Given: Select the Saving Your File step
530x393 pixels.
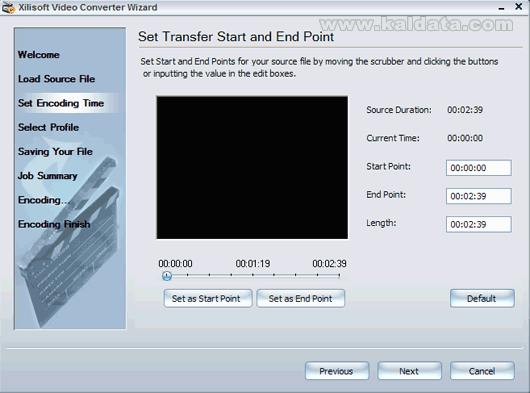Looking at the screenshot, I should coord(55,151).
